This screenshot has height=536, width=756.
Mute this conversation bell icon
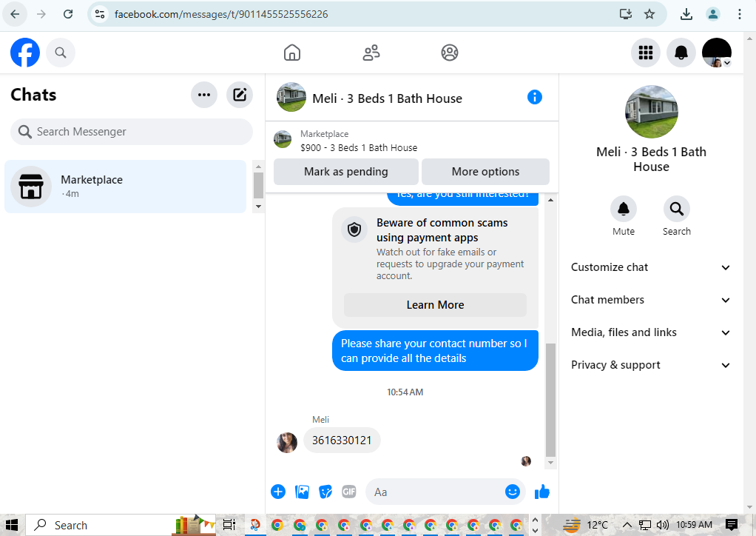[x=624, y=209]
